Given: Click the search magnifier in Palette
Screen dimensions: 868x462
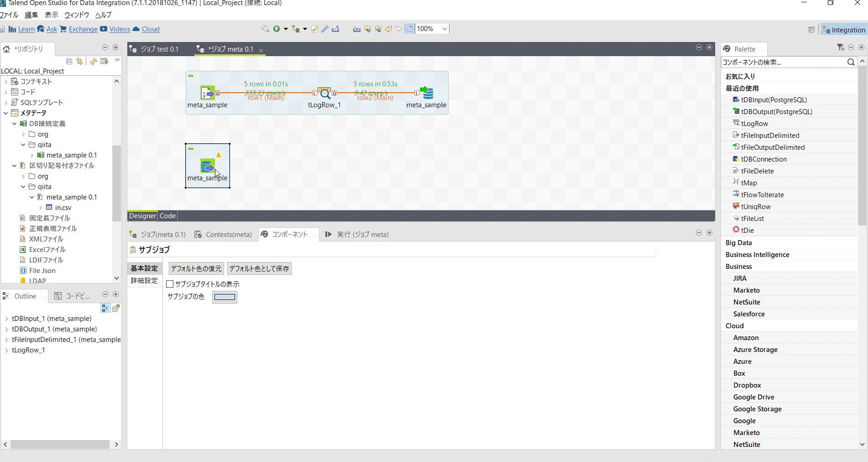Looking at the screenshot, I should 851,62.
